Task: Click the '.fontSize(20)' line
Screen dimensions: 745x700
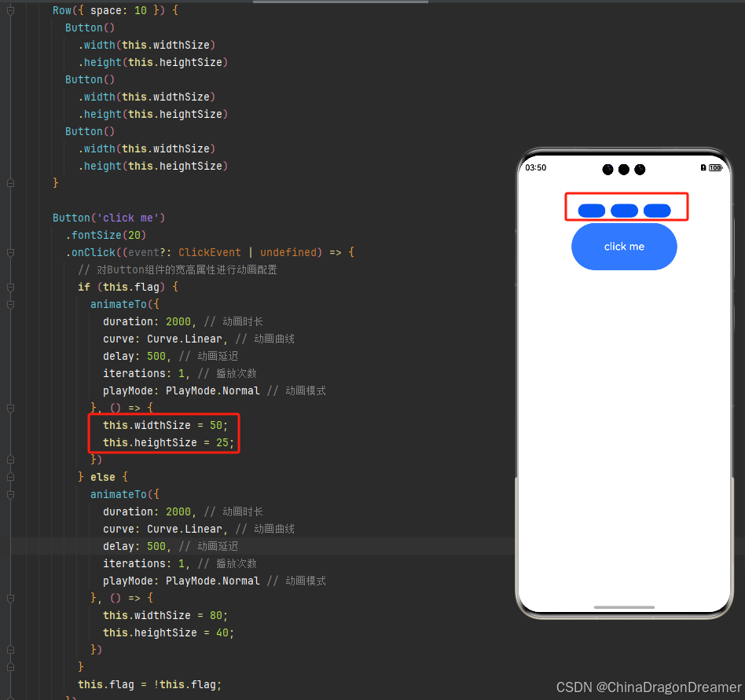Action: coord(105,235)
